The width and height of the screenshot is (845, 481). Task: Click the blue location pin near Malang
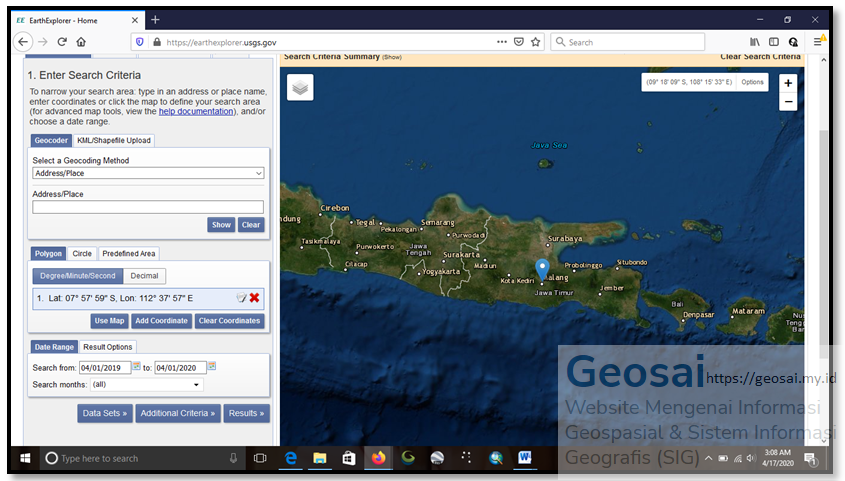(x=542, y=269)
